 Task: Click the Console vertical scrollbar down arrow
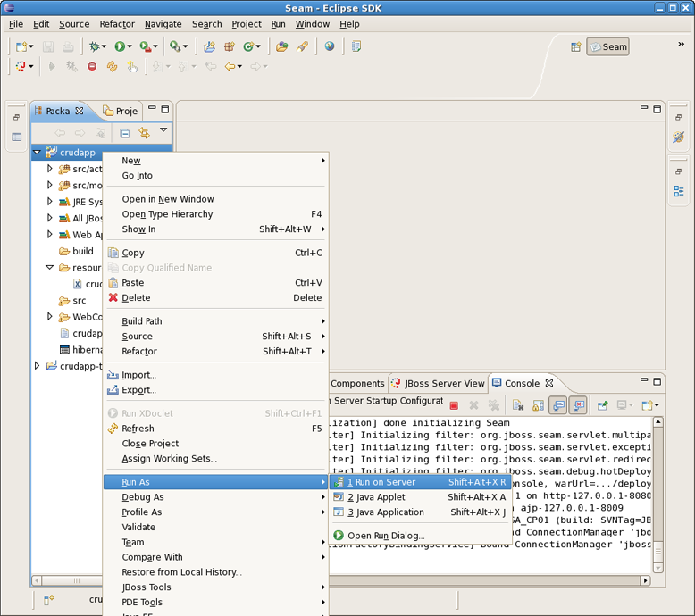click(x=658, y=567)
